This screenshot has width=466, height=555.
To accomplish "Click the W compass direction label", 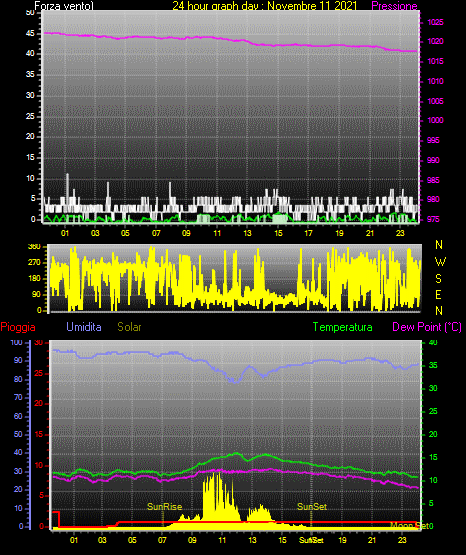I will [440, 262].
